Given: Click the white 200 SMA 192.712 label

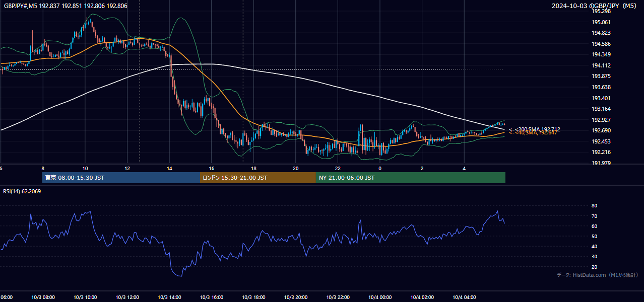Looking at the screenshot, I should (535, 129).
